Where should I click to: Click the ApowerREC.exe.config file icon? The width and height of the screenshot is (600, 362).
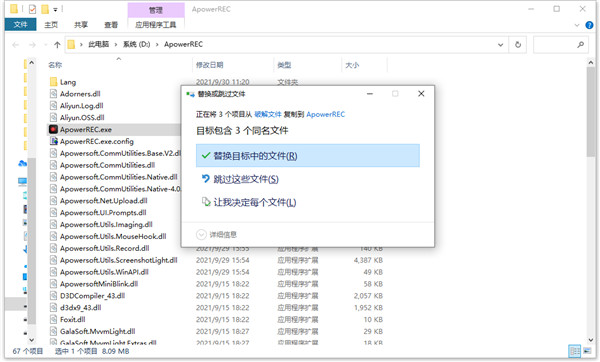tap(54, 141)
